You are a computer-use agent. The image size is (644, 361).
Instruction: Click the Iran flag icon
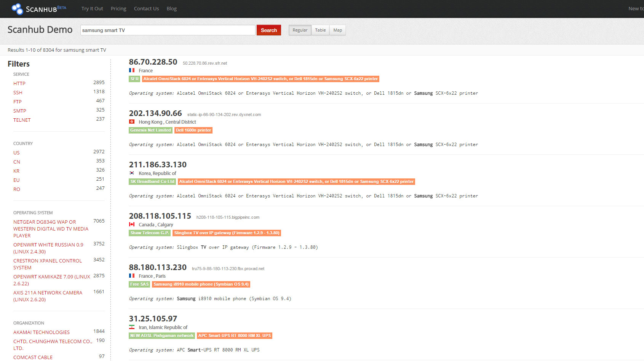[x=132, y=327]
